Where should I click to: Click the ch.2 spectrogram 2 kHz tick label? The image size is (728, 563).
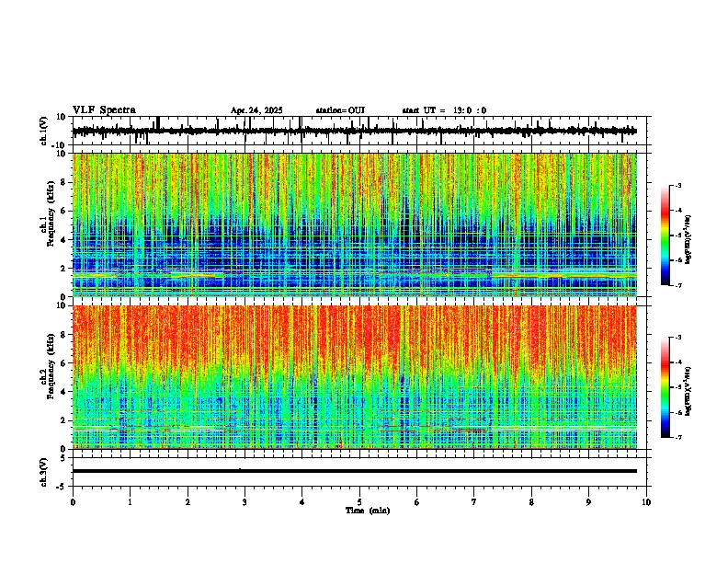64,420
